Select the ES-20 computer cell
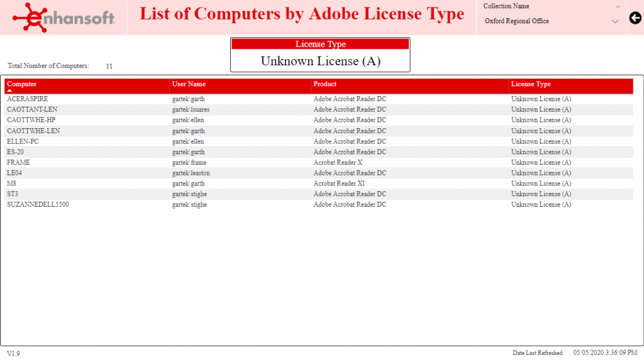Viewport: 644px width, 362px height. point(15,152)
